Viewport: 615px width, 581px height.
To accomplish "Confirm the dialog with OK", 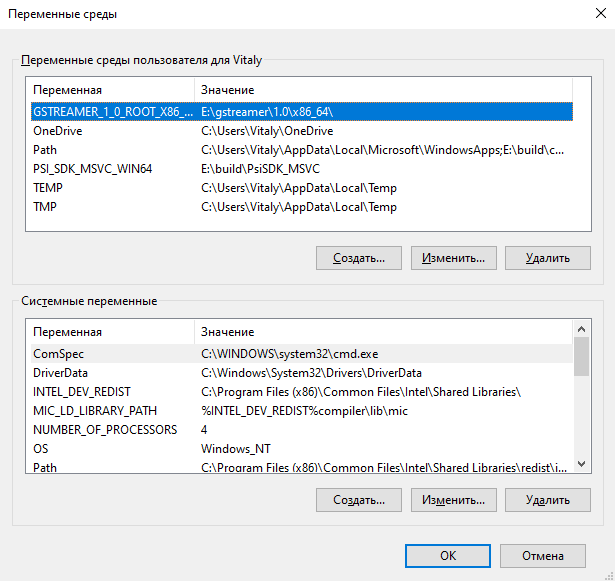I will click(448, 556).
